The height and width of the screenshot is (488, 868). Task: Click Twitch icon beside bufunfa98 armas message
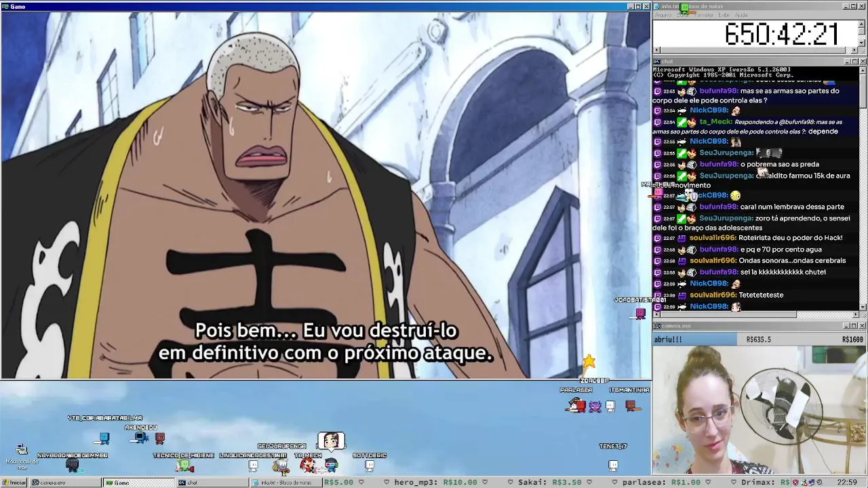(x=657, y=91)
